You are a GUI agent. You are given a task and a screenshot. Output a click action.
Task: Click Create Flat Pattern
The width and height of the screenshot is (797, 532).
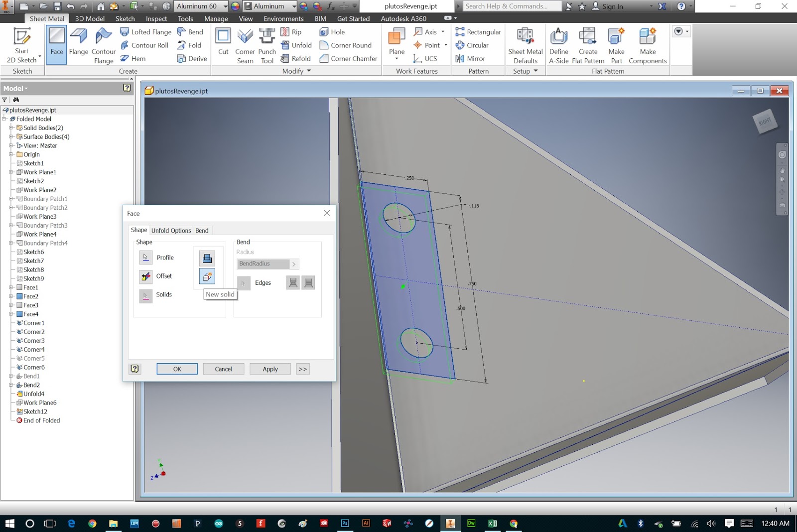click(x=588, y=45)
